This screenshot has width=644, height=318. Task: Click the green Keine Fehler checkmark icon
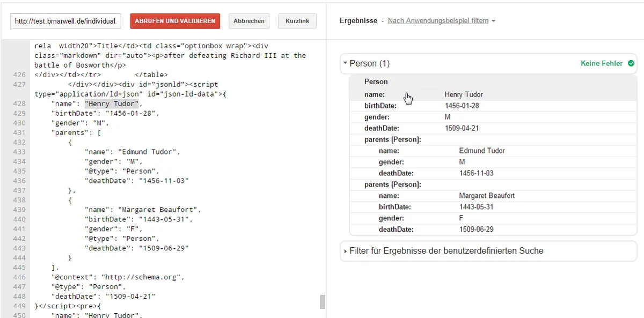coord(630,64)
